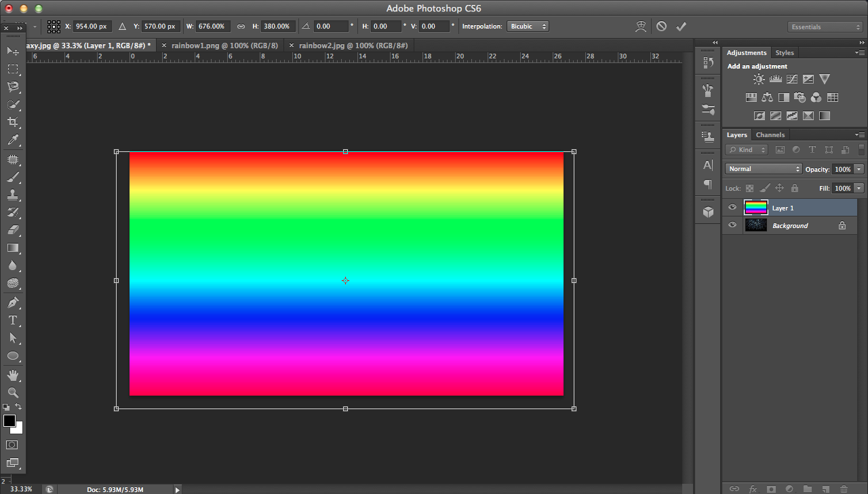Select the Eyedropper tool

13,140
